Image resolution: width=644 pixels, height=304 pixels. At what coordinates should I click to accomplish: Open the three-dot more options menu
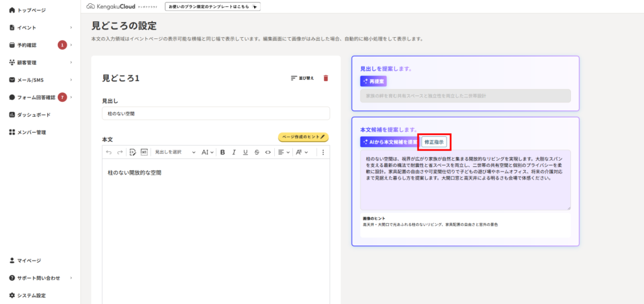(x=323, y=152)
